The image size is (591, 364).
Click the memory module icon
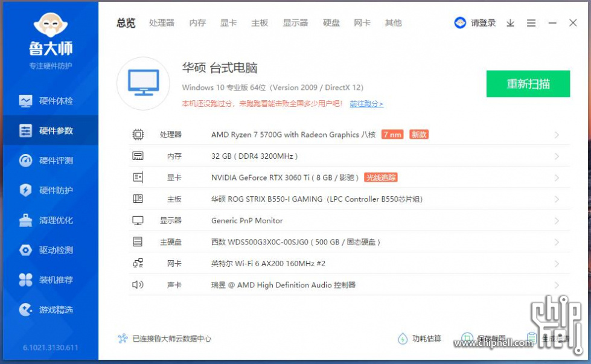pyautogui.click(x=138, y=156)
